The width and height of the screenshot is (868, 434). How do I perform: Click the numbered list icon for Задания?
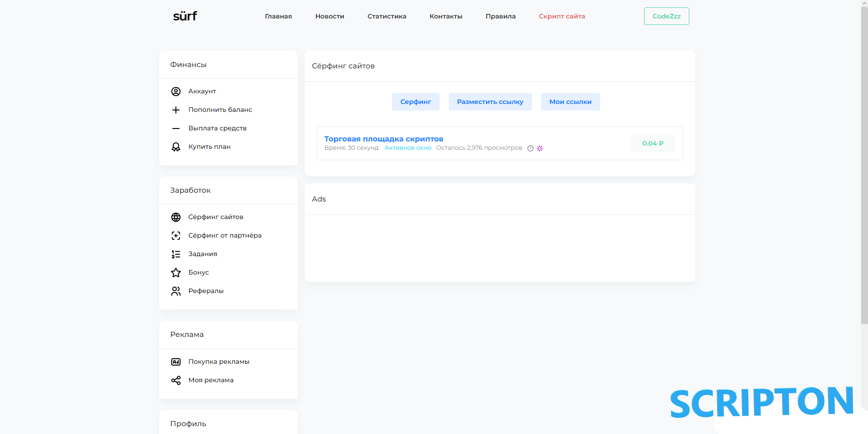pyautogui.click(x=176, y=254)
